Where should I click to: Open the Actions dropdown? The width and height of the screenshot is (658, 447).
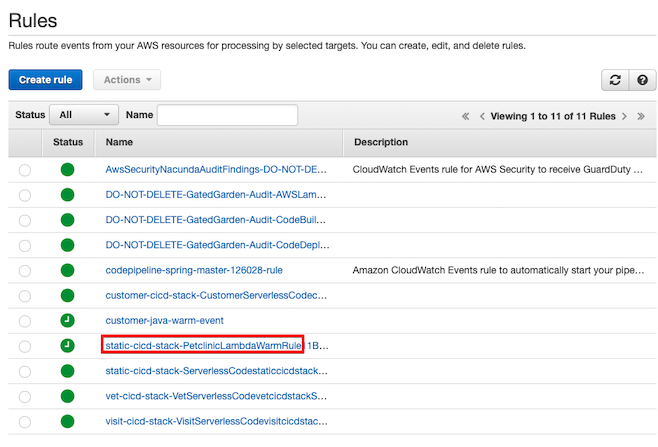pos(127,80)
